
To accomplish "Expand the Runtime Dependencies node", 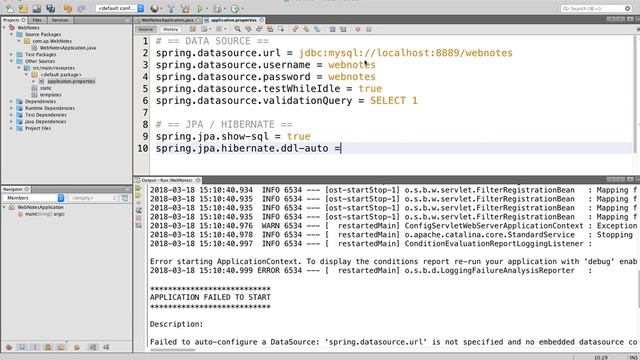I will pyautogui.click(x=11, y=108).
